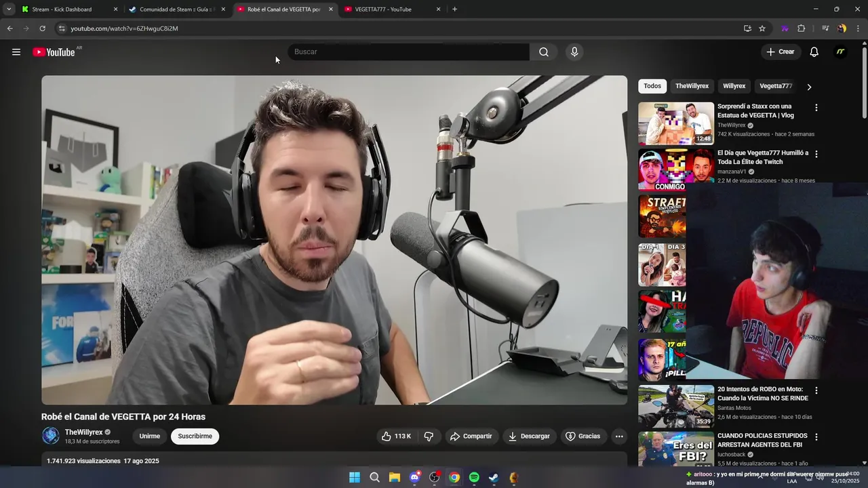Switch to Comunidad de Steam tab
Screen dimensions: 868x488
click(x=177, y=9)
